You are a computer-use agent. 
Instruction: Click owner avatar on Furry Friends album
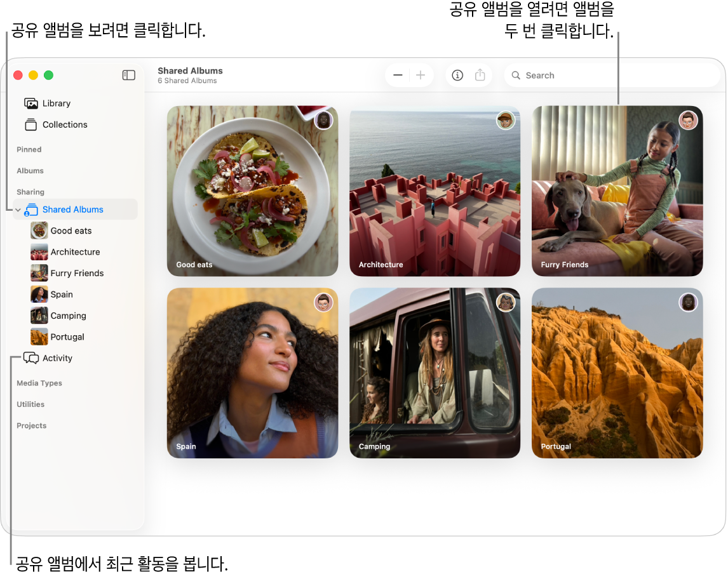pos(688,121)
